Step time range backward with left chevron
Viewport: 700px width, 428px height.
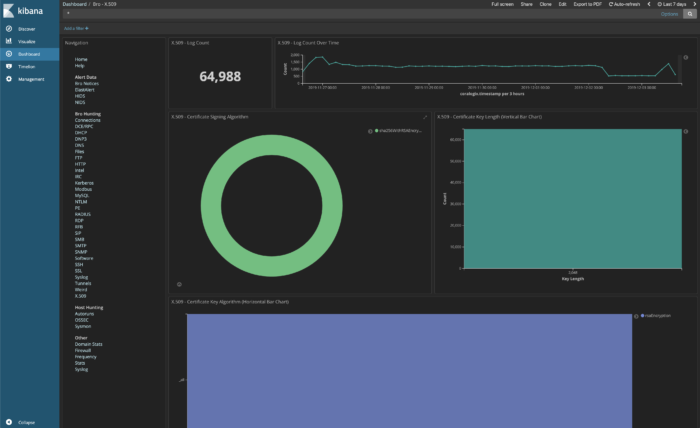[649, 4]
